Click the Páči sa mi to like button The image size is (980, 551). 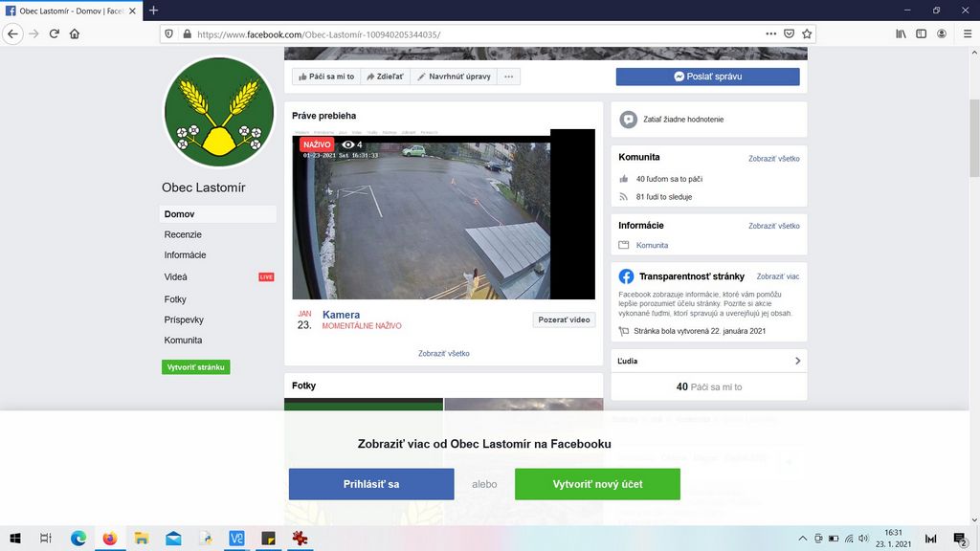coord(326,77)
